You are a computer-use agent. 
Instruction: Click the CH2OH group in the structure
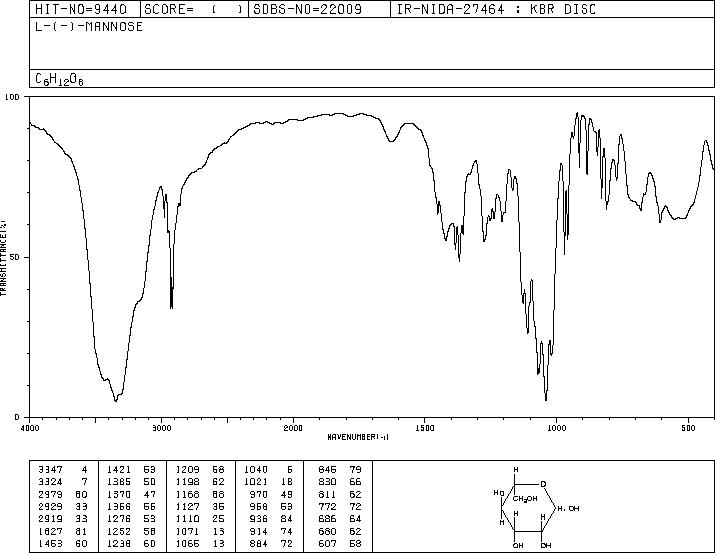(x=525, y=499)
